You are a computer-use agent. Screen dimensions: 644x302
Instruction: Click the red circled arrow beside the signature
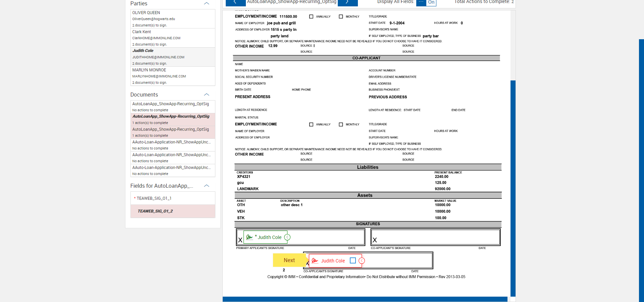click(x=362, y=260)
